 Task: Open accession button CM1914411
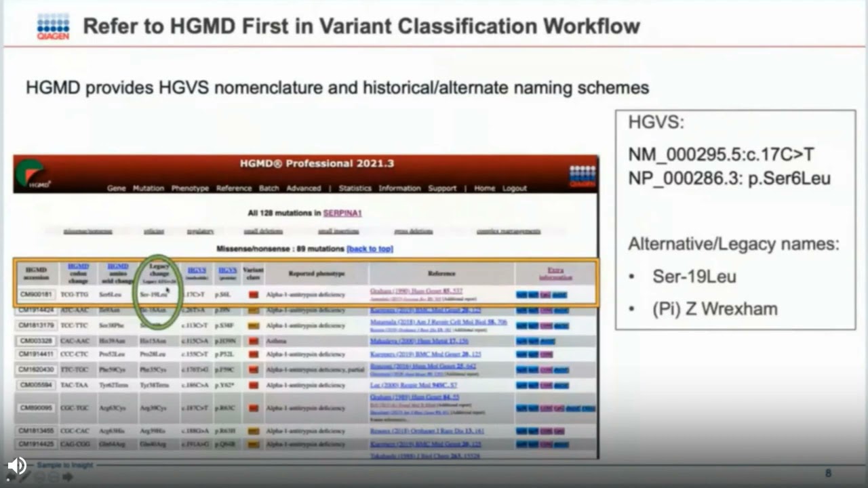tap(36, 354)
